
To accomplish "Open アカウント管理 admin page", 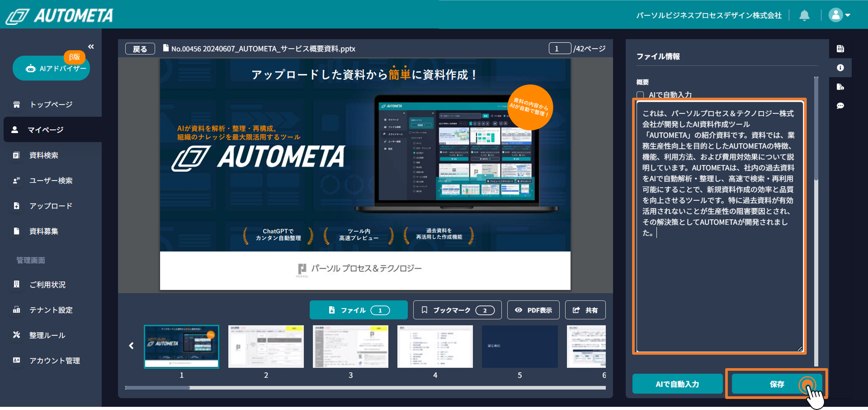I will (x=51, y=360).
